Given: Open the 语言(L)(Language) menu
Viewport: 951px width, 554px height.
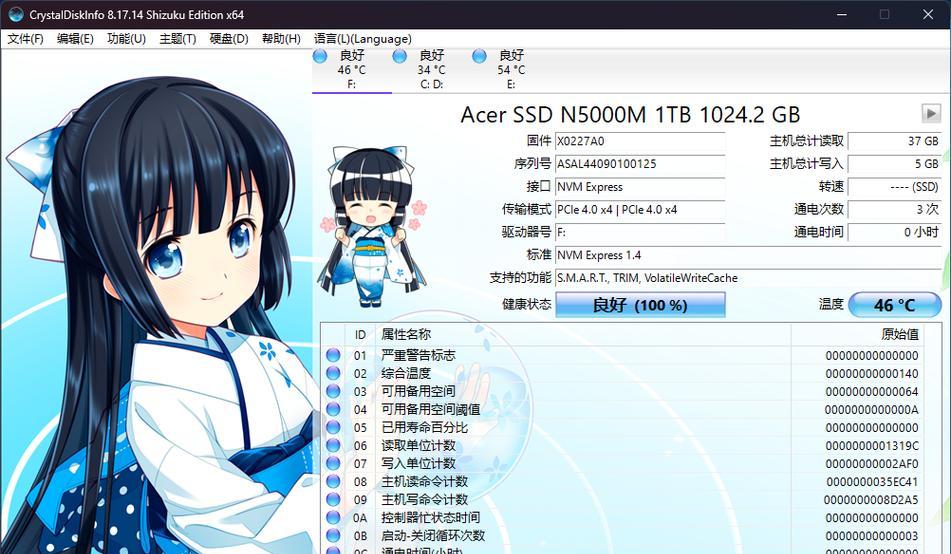Looking at the screenshot, I should click(363, 39).
